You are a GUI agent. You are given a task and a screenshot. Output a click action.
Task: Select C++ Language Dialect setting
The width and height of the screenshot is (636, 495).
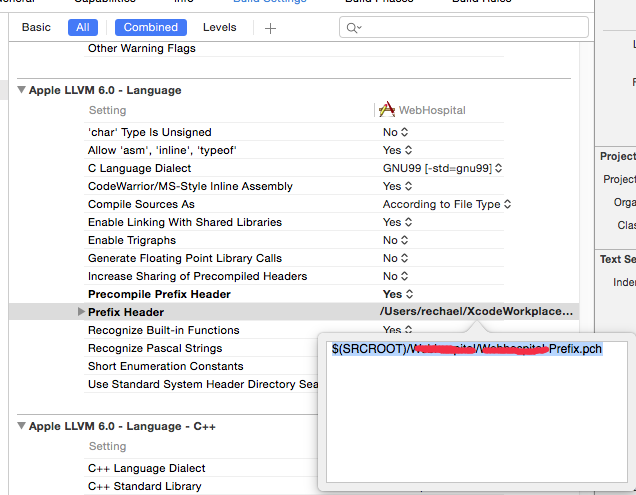[x=146, y=468]
